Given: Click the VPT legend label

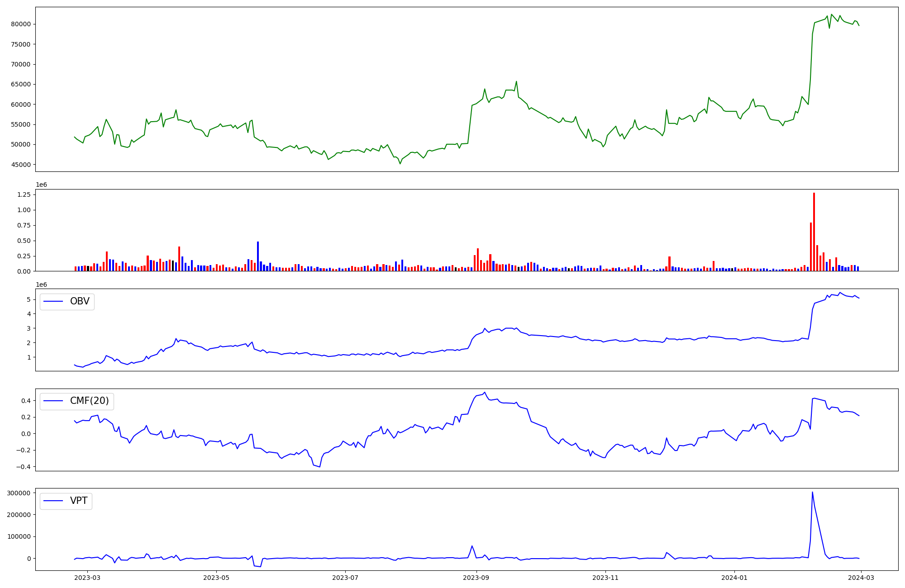Looking at the screenshot, I should coord(79,501).
